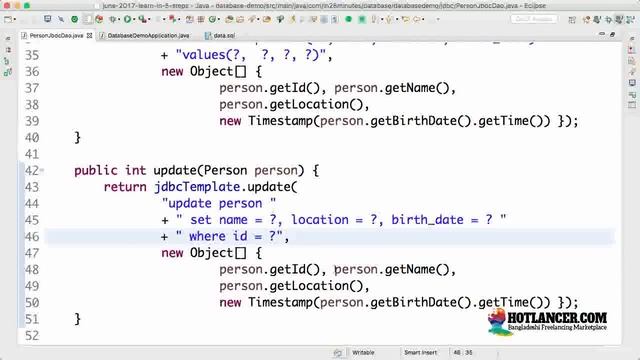Switch to the rightmost perspective icon
640x360 pixels.
tap(632, 19)
